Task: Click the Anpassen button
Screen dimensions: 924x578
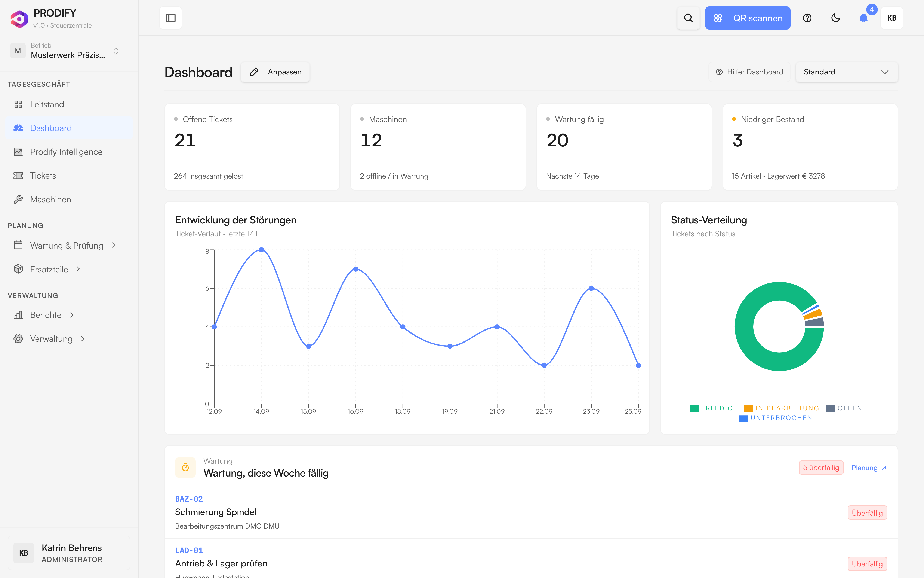Action: pyautogui.click(x=275, y=72)
